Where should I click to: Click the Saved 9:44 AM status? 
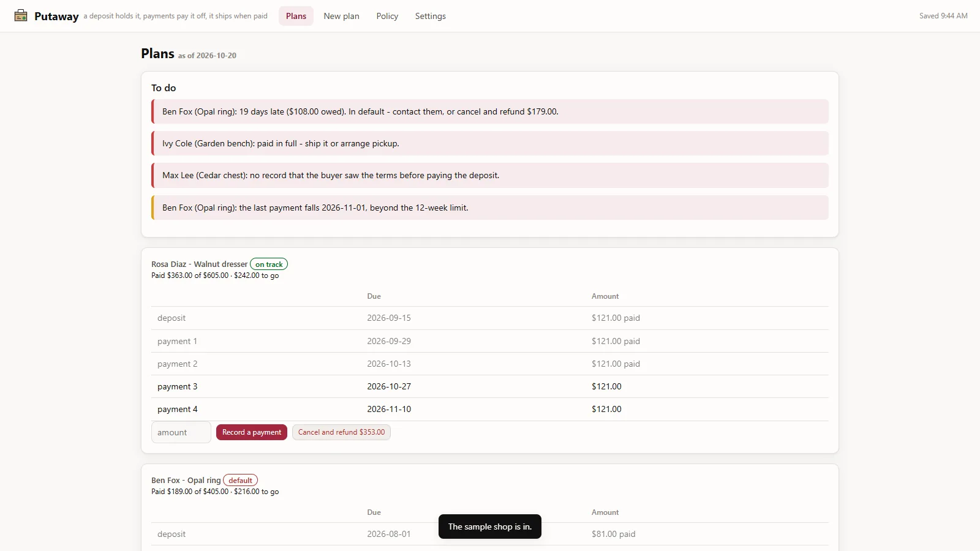pos(943,16)
